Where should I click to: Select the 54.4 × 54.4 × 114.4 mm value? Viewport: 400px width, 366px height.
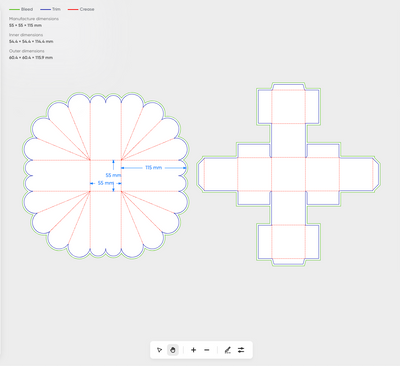[31, 41]
